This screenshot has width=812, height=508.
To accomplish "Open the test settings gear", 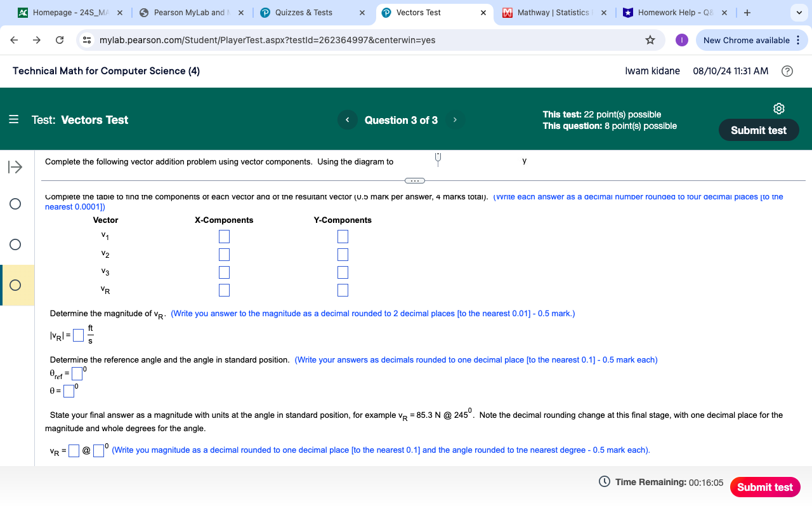I will point(779,109).
